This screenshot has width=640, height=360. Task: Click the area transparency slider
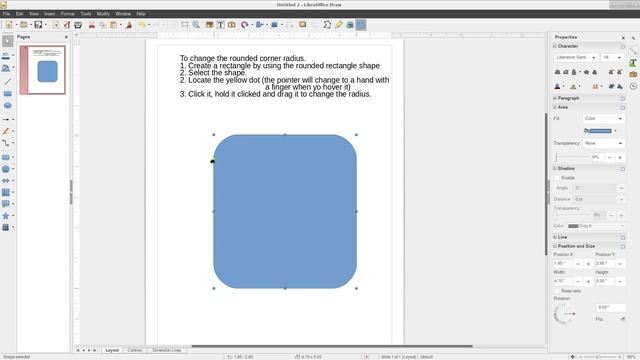(x=572, y=157)
